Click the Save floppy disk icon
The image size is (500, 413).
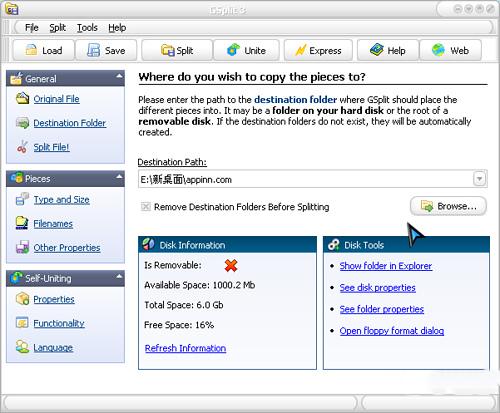click(x=94, y=50)
